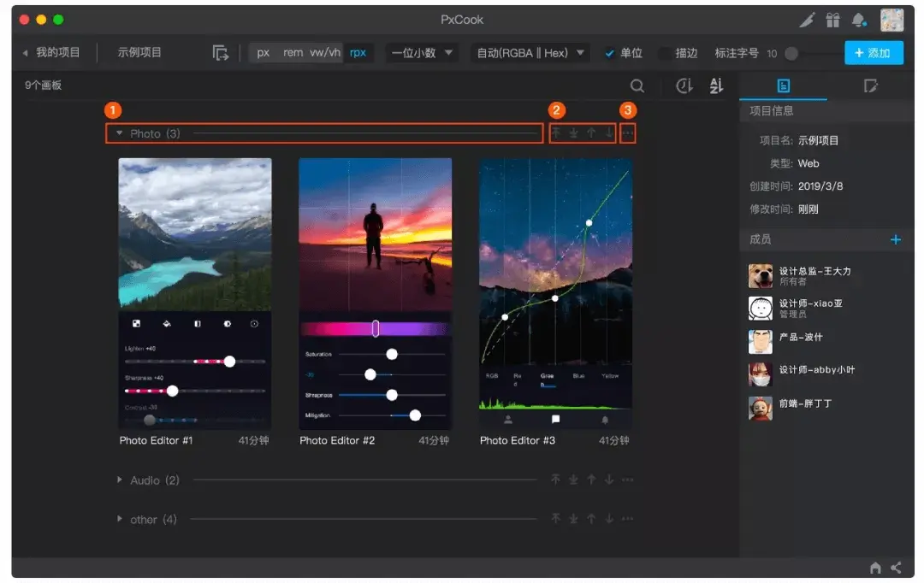Screen dimensions: 924x583
Task: Click the search magnifier icon above artboards
Action: [x=637, y=85]
